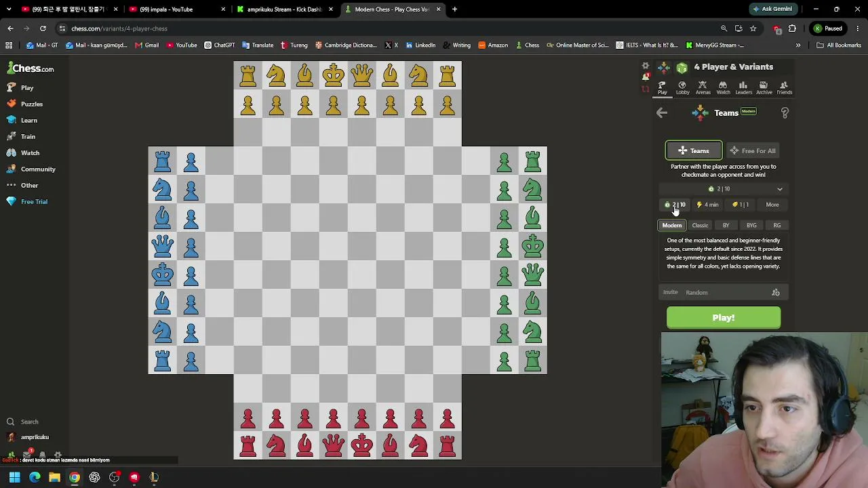The height and width of the screenshot is (488, 868).
Task: Switch to amprikuku Stream Kick Dashboard tab
Action: point(285,9)
